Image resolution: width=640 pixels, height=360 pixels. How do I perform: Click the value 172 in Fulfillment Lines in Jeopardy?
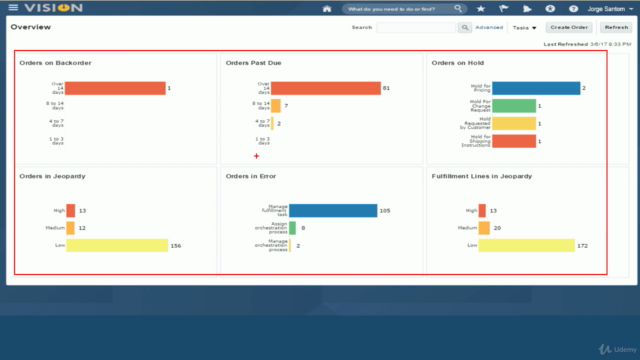[x=582, y=246]
